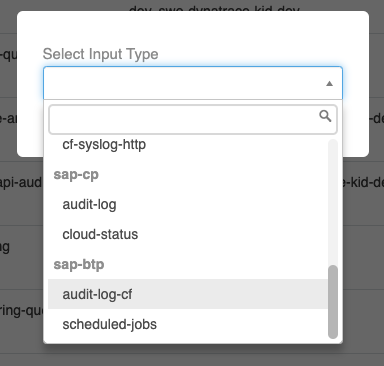Click the dropdown list scrollbar thumb
This screenshot has width=384, height=366.
[x=333, y=302]
